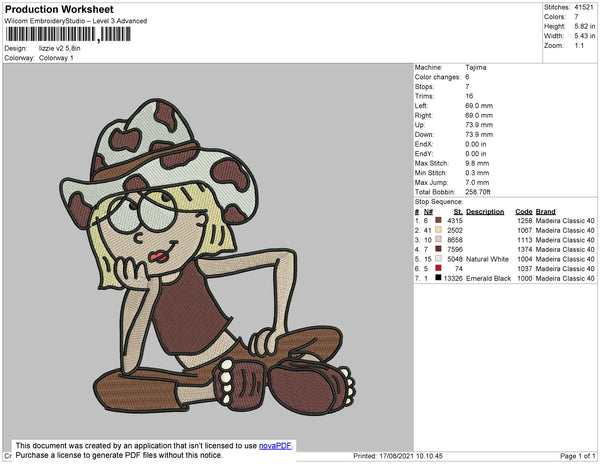Click the embroidery design preview image

(x=208, y=257)
